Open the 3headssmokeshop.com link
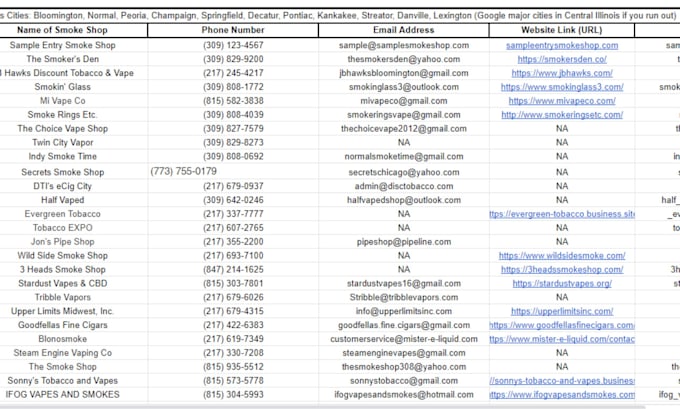 point(562,269)
